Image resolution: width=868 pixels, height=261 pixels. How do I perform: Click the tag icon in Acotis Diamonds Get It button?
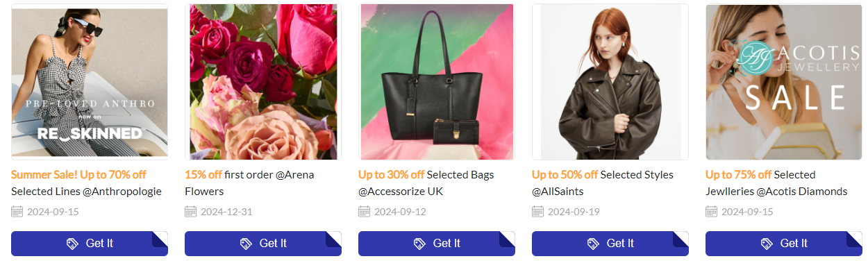pos(767,244)
